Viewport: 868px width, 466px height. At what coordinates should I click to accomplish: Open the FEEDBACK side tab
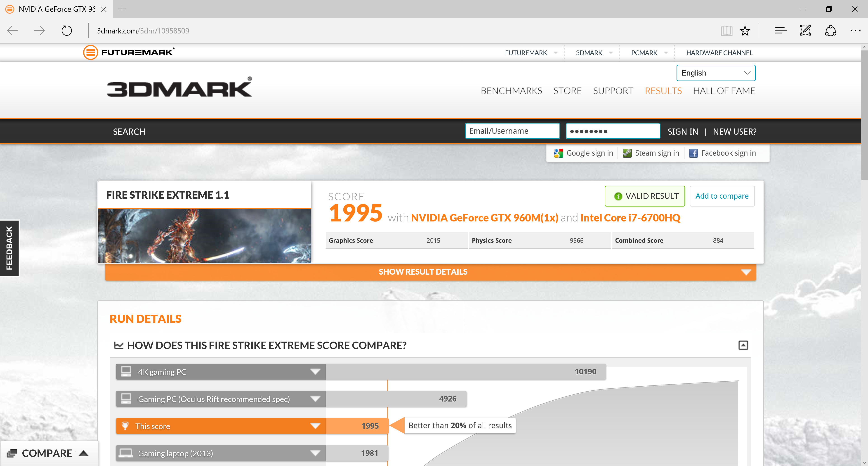click(9, 248)
